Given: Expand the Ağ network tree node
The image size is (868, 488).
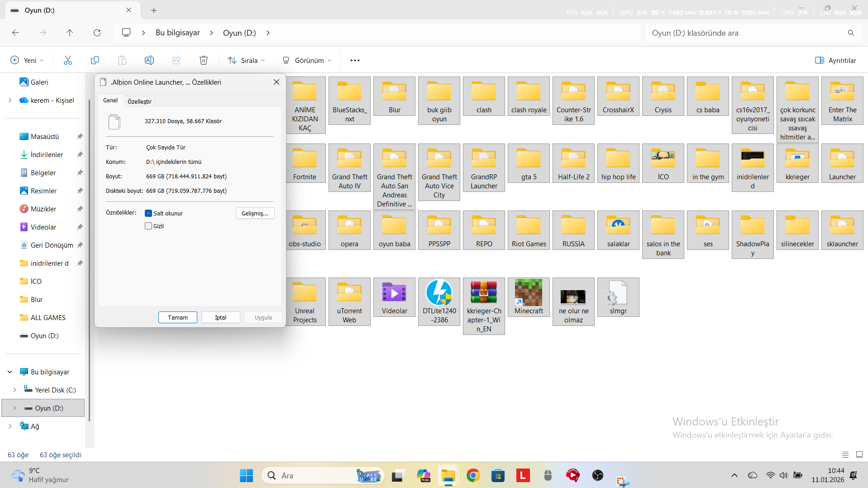Looking at the screenshot, I should (x=10, y=426).
